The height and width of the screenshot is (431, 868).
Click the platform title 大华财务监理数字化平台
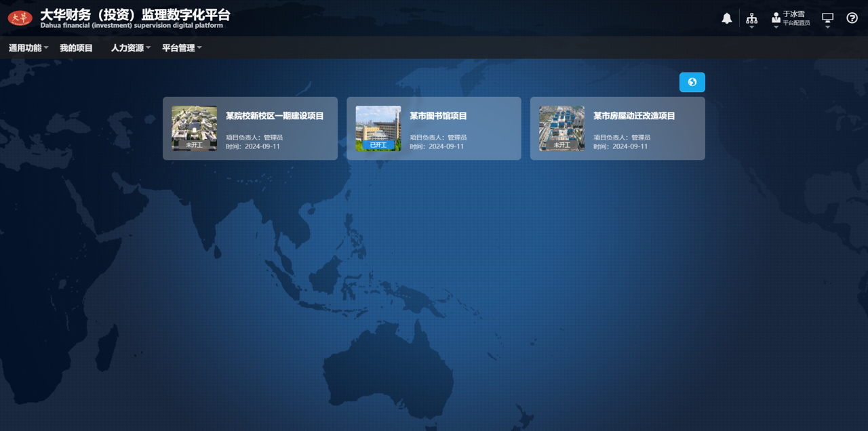[135, 14]
